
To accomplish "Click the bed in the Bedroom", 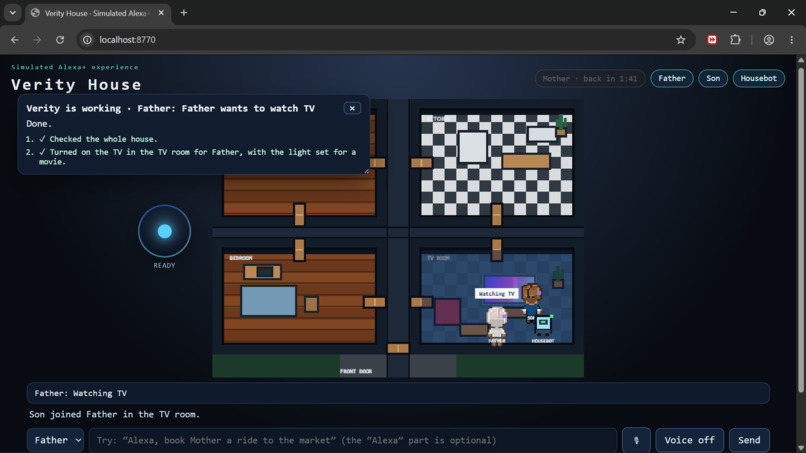I will pos(268,301).
